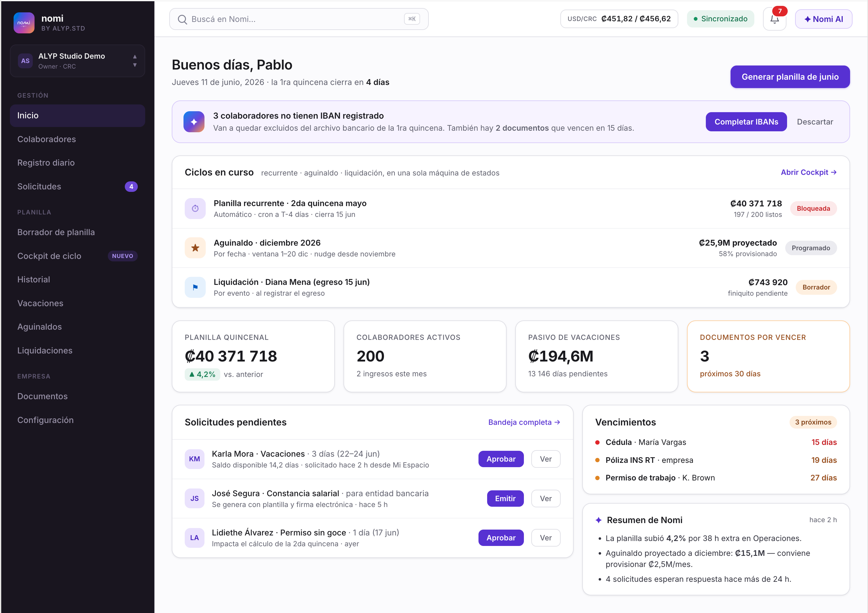Click the clock icon for Planilla recurrente
868x613 pixels.
tap(195, 208)
